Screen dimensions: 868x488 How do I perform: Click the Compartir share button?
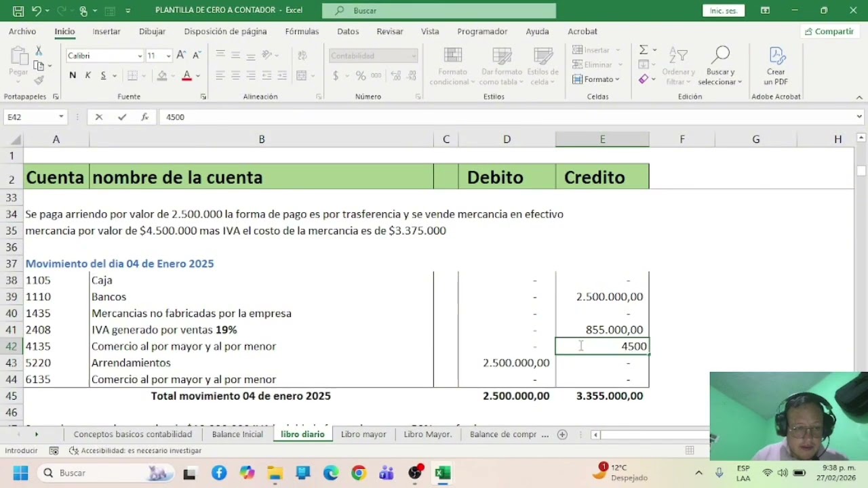[829, 31]
